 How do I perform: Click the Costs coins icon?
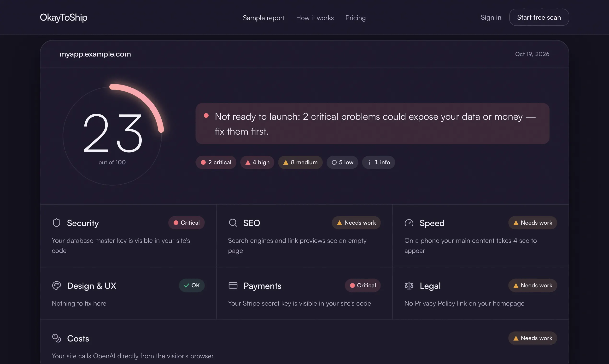[57, 338]
